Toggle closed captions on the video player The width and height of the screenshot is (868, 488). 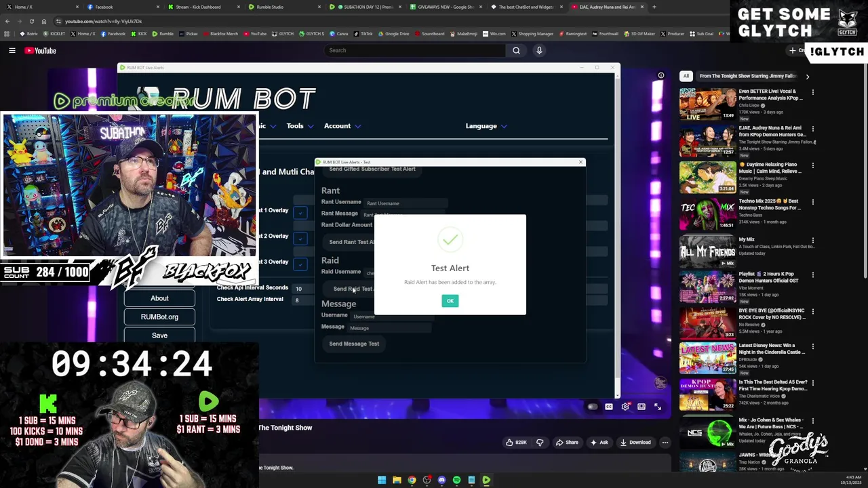pos(609,407)
